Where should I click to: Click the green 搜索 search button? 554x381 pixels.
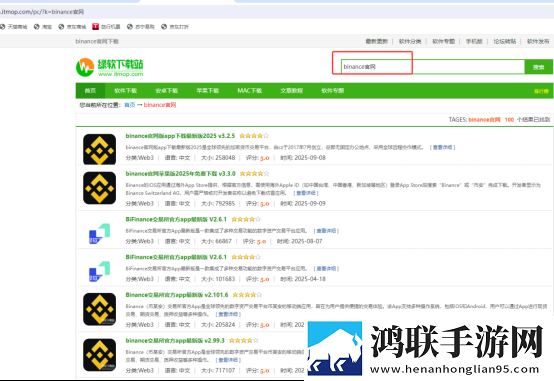[x=538, y=67]
